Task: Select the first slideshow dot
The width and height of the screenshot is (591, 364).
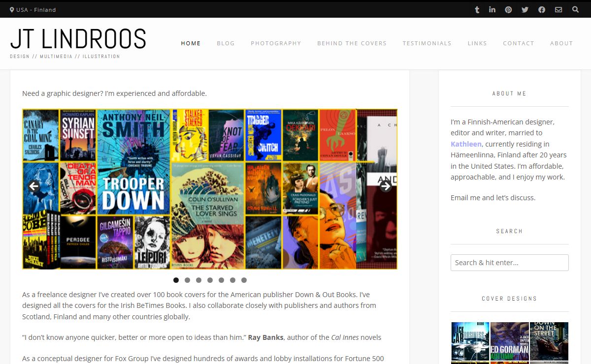Action: coord(176,280)
